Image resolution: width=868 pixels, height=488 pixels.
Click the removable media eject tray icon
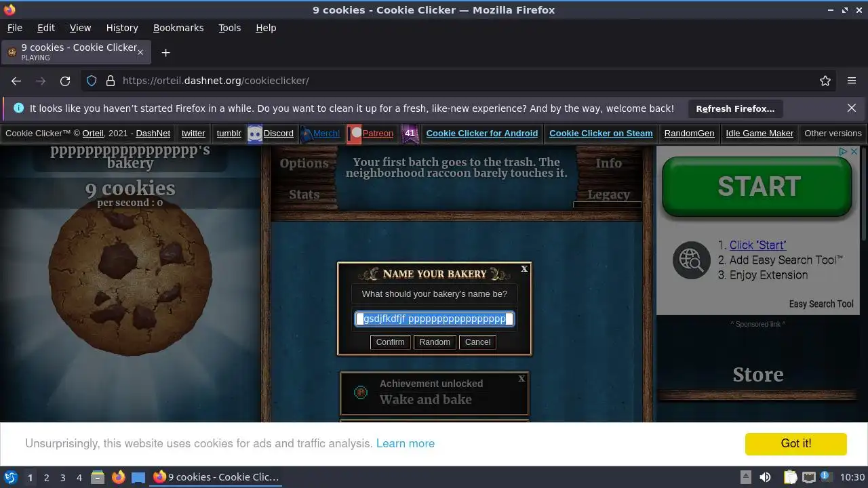click(x=745, y=477)
